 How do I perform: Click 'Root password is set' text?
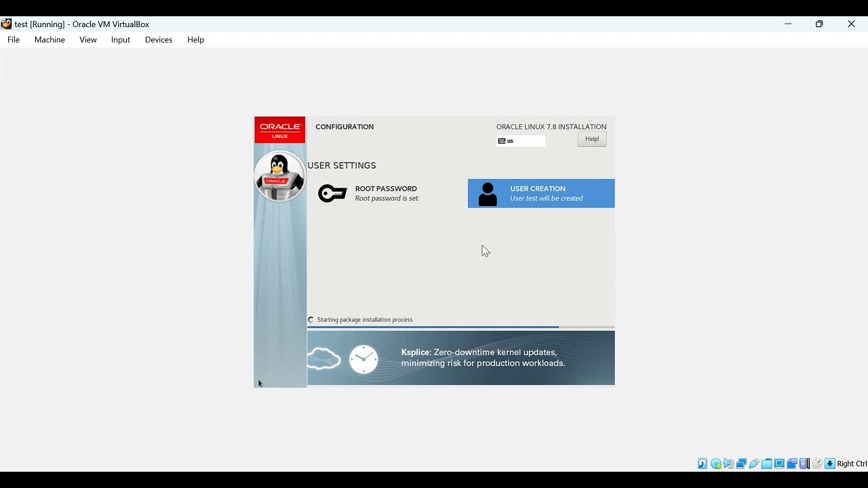(x=387, y=199)
